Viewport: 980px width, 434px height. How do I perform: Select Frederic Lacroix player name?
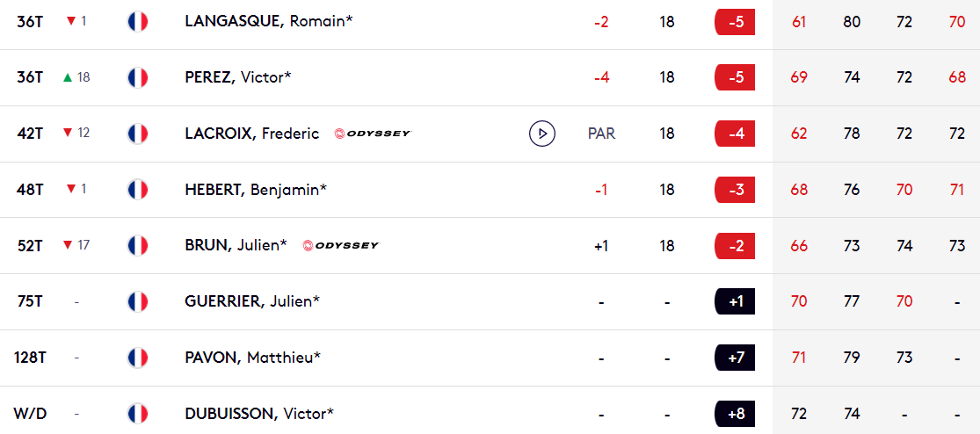(x=252, y=134)
